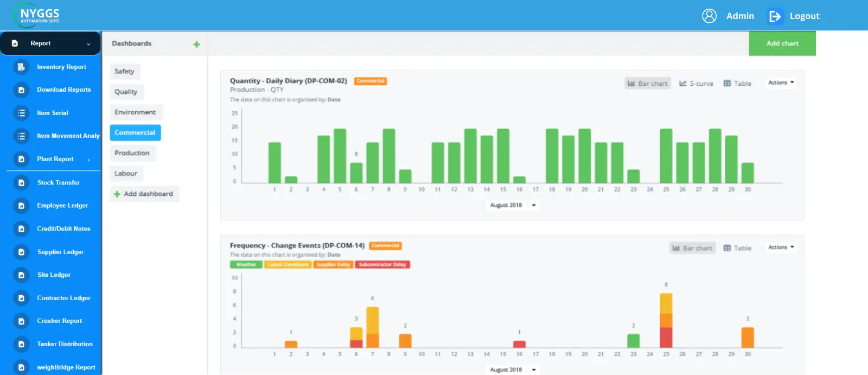Click the Report menu icon in header
The width and height of the screenshot is (868, 375).
tap(15, 43)
